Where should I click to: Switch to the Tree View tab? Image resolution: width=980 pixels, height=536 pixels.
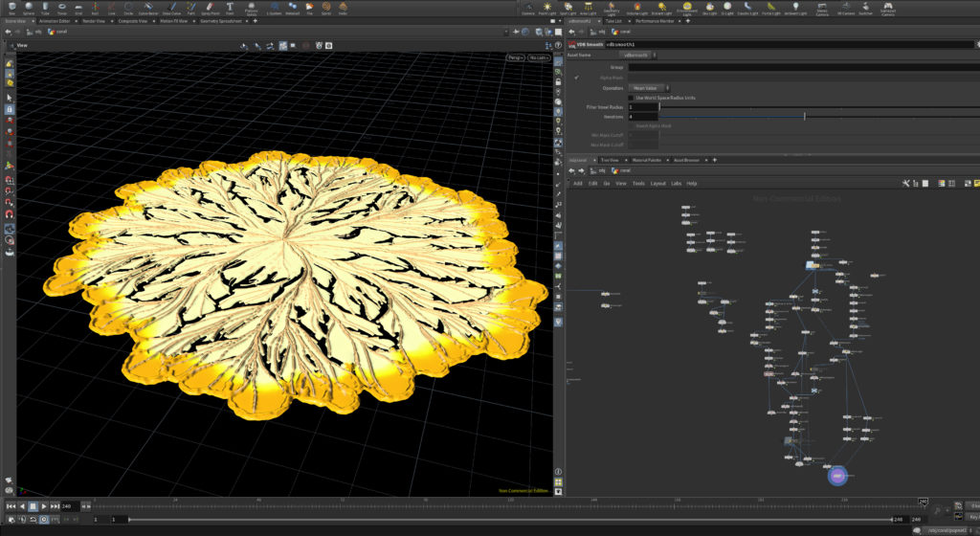click(x=610, y=161)
